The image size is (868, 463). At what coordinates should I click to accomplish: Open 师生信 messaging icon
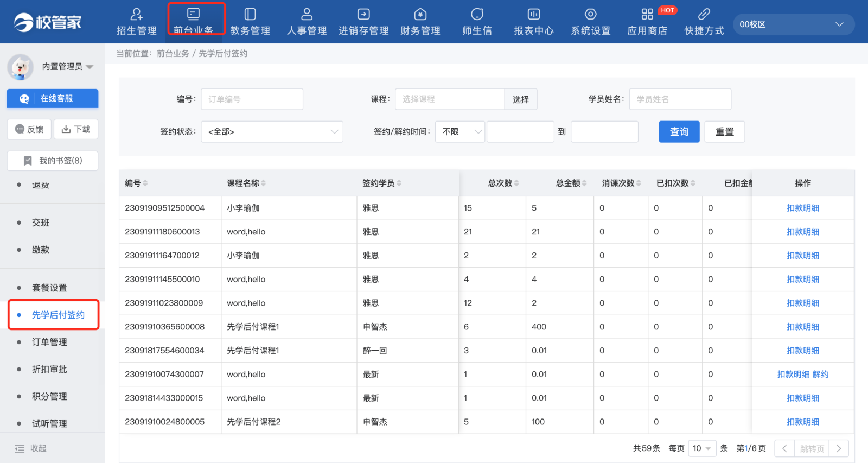coord(477,14)
